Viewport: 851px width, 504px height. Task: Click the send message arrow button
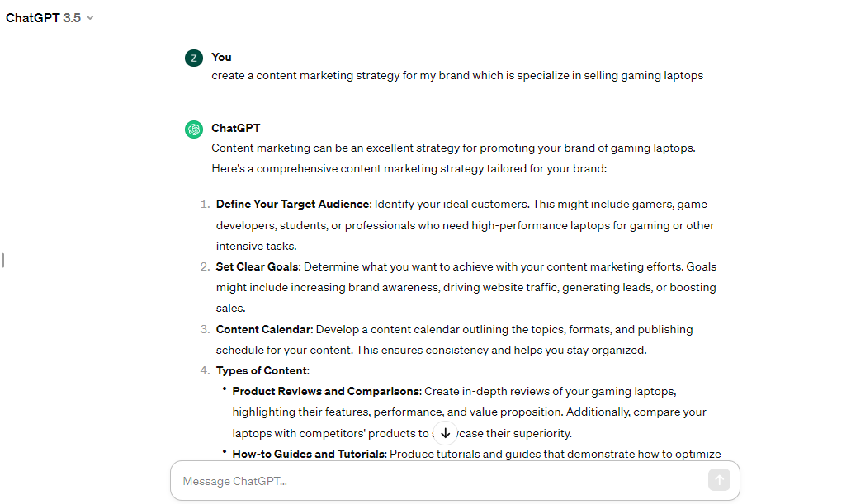coord(719,480)
